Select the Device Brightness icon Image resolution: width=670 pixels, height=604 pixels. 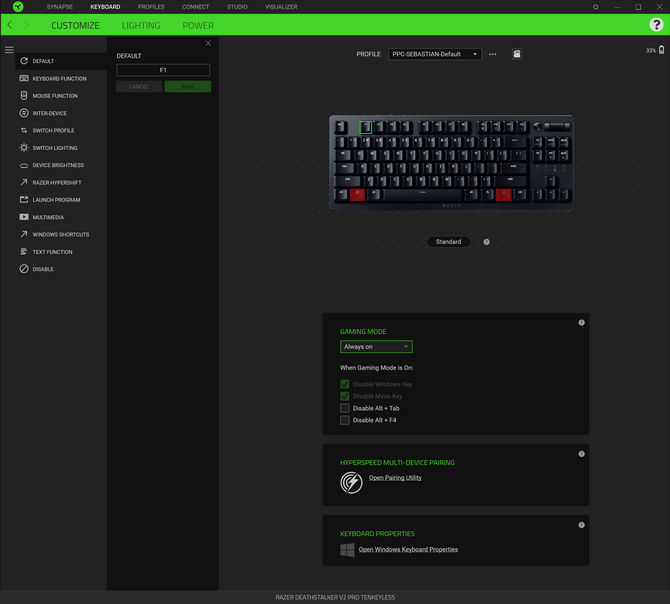(24, 165)
